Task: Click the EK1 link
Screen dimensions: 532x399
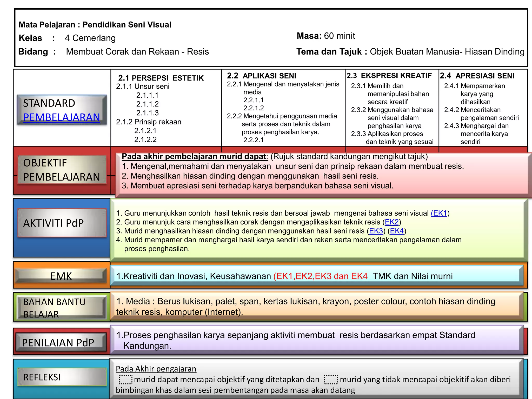Action: coord(439,213)
